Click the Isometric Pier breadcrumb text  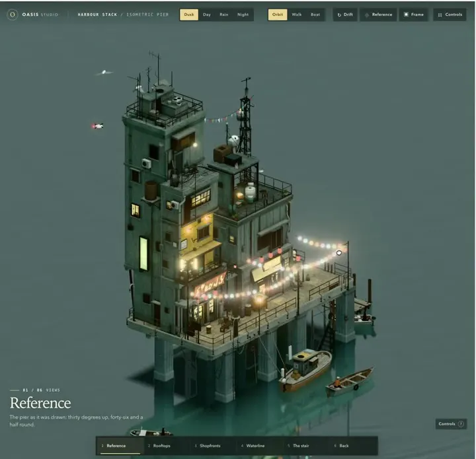(x=147, y=15)
